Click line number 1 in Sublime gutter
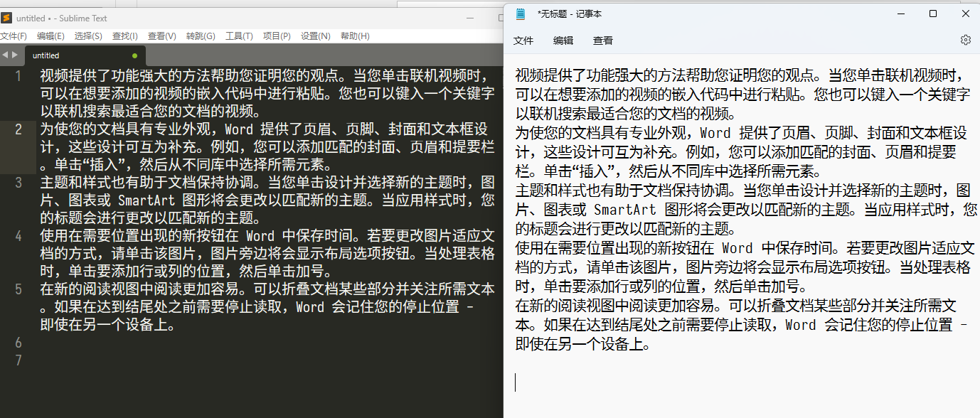980x418 pixels. coord(18,76)
